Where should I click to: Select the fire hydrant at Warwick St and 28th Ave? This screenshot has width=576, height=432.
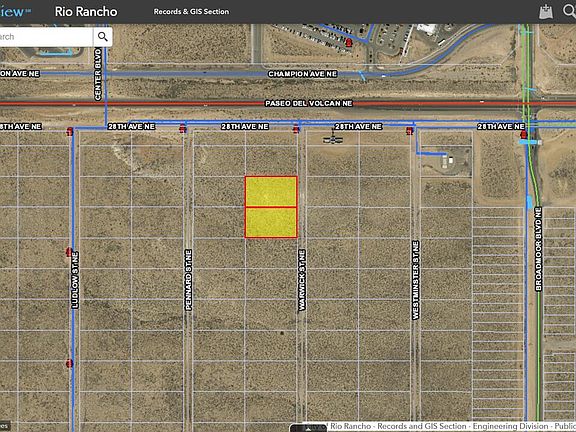(296, 129)
